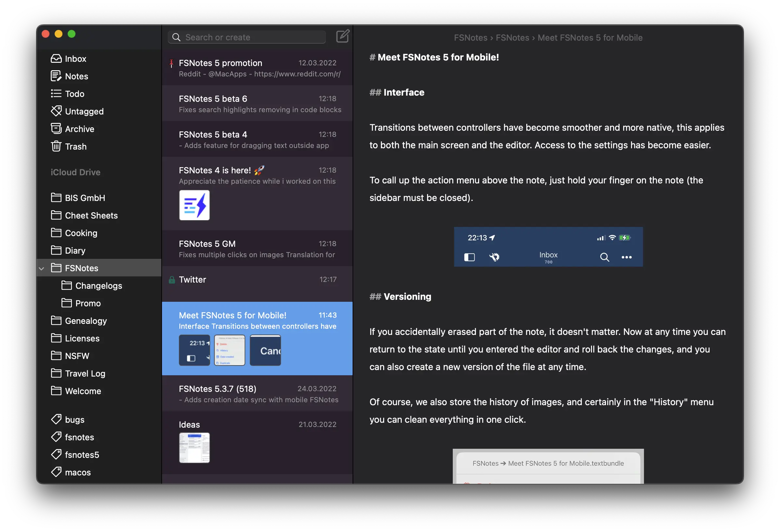Click the menu list thumbnail in selected note
780x532 pixels.
(x=230, y=350)
